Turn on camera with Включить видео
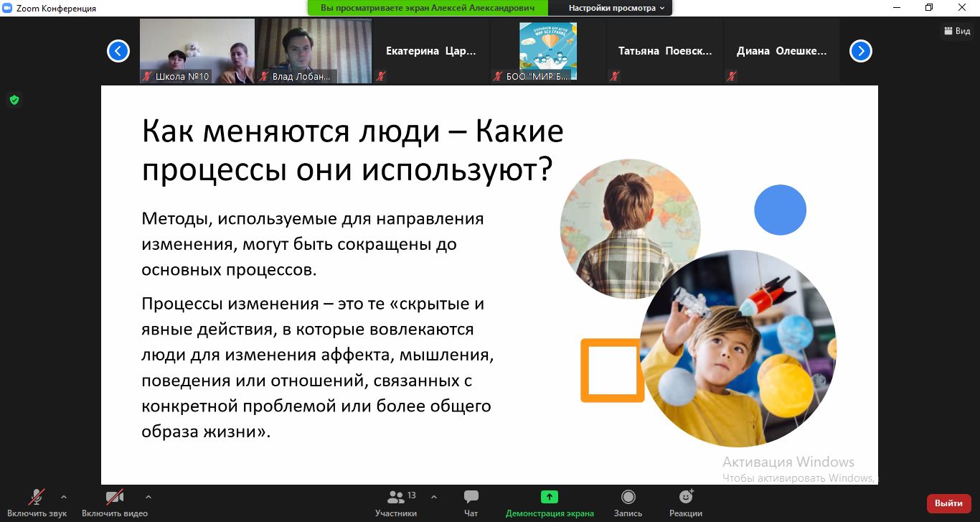This screenshot has height=522, width=980. pos(115,497)
